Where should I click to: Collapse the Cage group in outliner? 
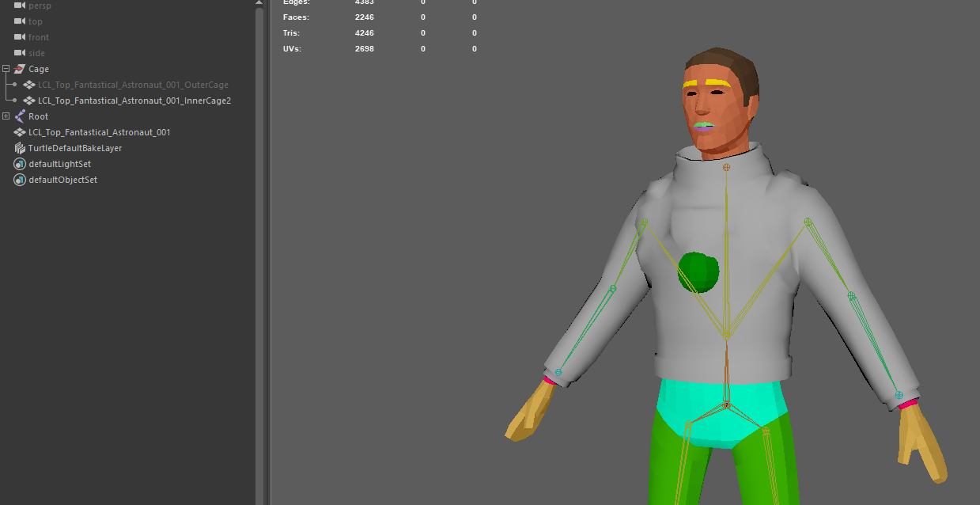6,69
